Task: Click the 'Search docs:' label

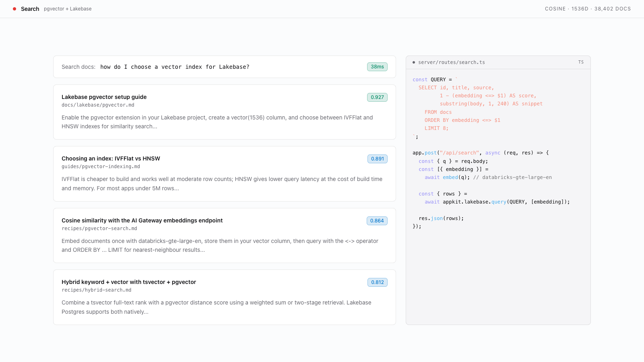Action: (78, 67)
